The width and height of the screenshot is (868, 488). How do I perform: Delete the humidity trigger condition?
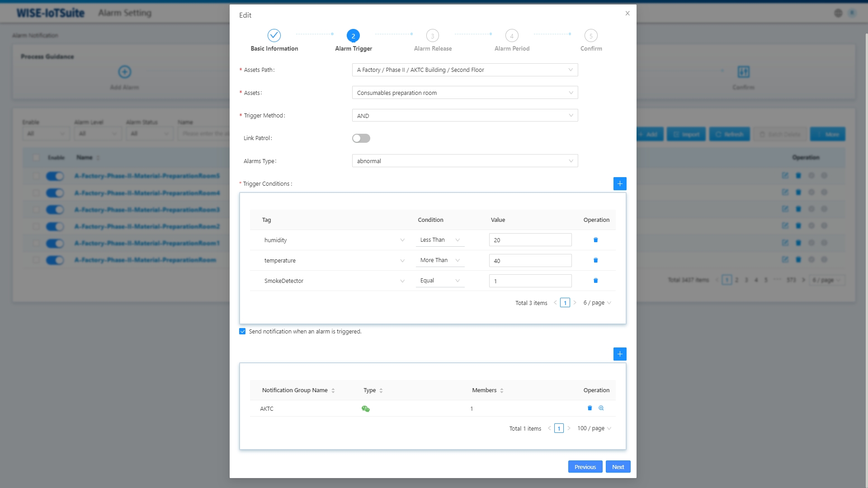pos(595,240)
